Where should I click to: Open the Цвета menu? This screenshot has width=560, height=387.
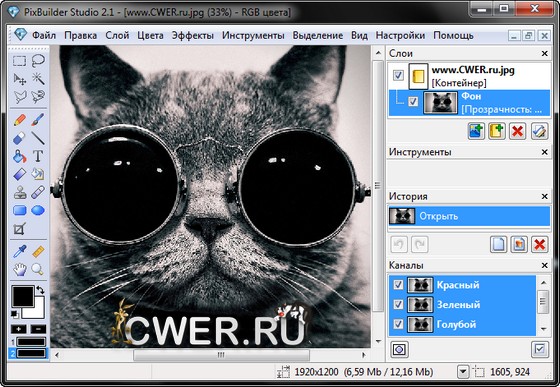pyautogui.click(x=150, y=35)
